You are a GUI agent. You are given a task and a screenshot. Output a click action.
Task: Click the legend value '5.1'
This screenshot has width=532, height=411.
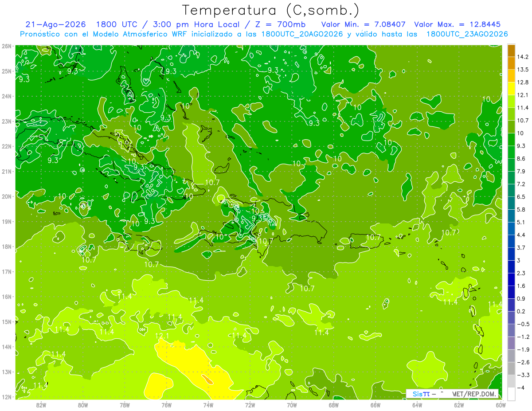click(x=521, y=222)
